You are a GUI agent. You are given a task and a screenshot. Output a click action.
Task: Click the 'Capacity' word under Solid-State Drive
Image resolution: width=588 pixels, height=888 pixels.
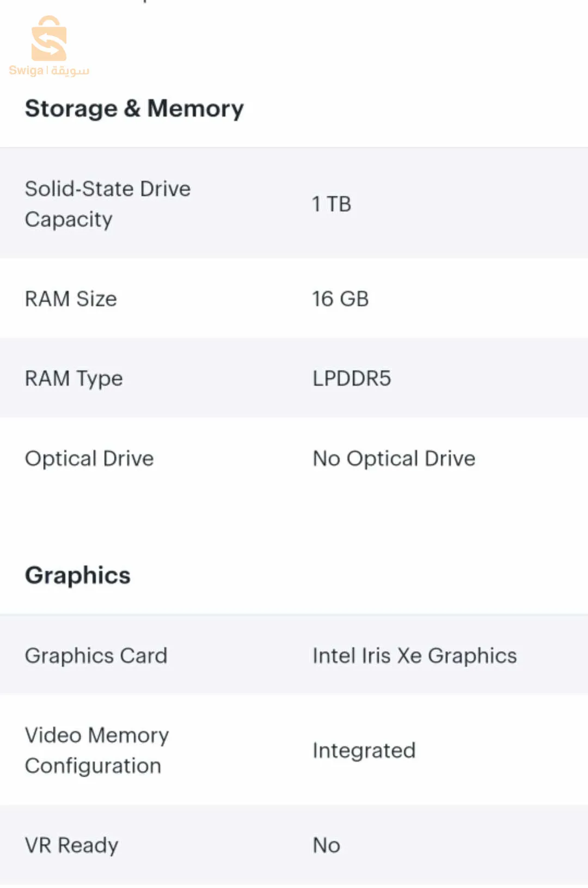[x=69, y=220]
